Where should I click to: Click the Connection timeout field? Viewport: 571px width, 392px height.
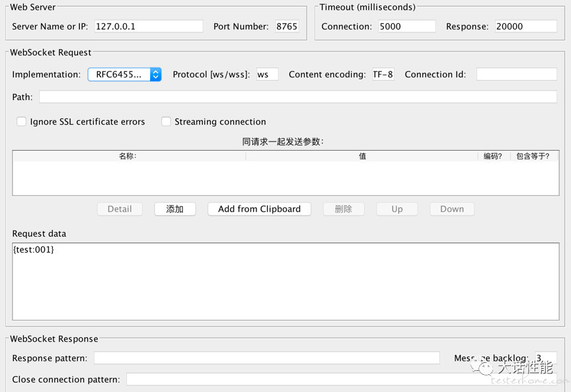[x=406, y=26]
